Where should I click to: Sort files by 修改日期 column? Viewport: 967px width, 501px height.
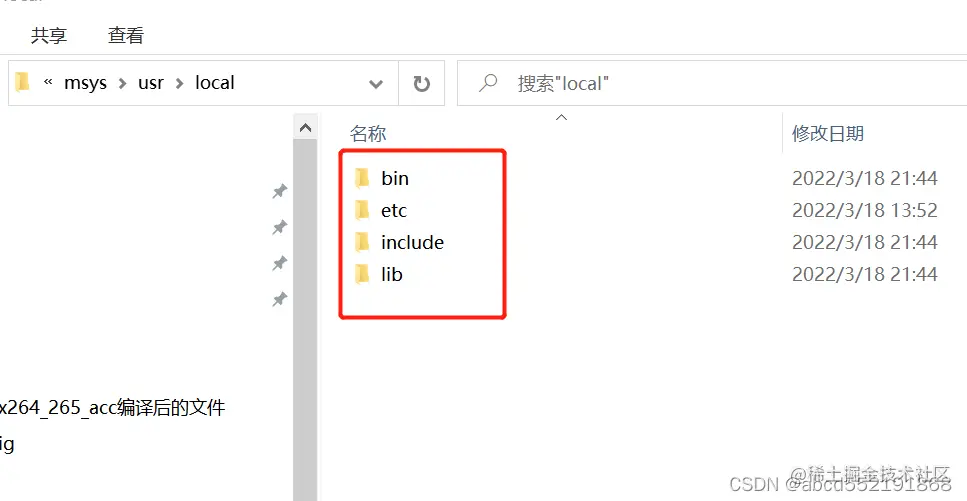point(828,133)
